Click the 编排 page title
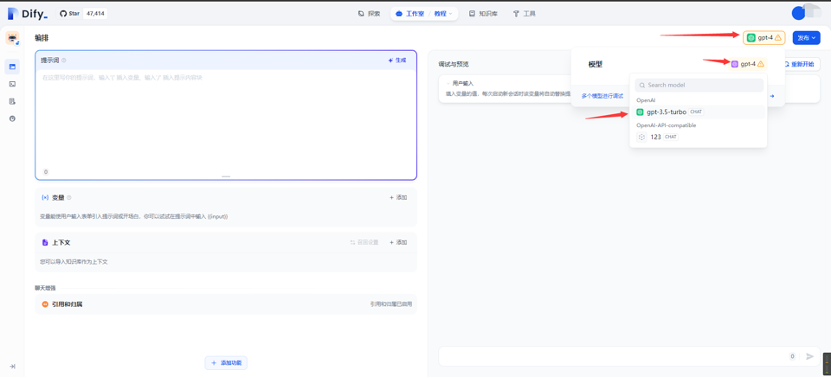The image size is (832, 378). 42,38
